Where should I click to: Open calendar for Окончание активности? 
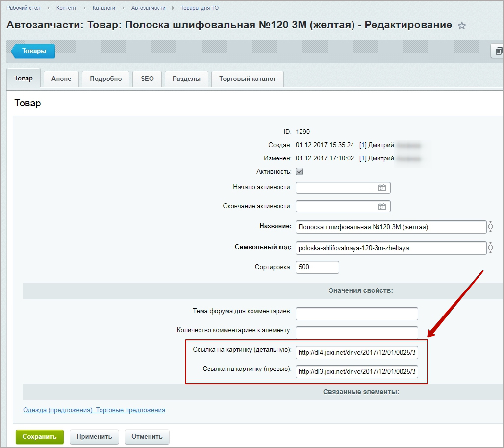pyautogui.click(x=381, y=207)
